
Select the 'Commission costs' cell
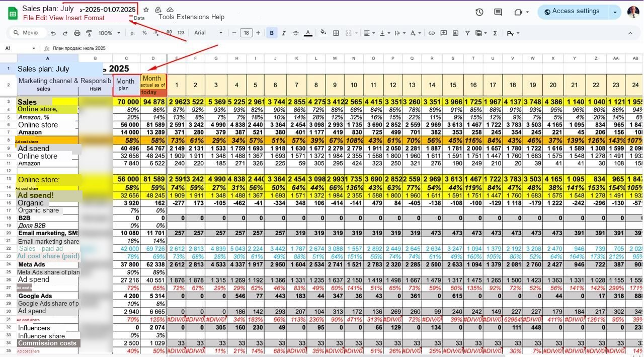click(x=47, y=343)
